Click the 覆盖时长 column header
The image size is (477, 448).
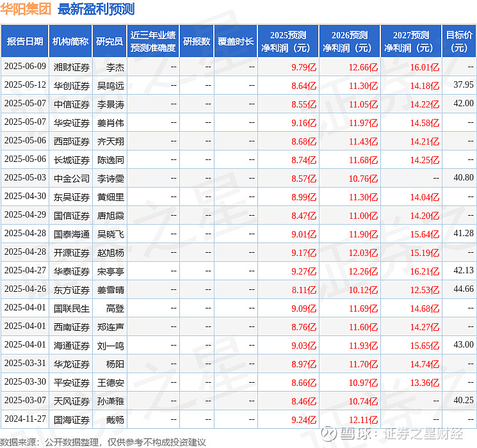(x=236, y=41)
